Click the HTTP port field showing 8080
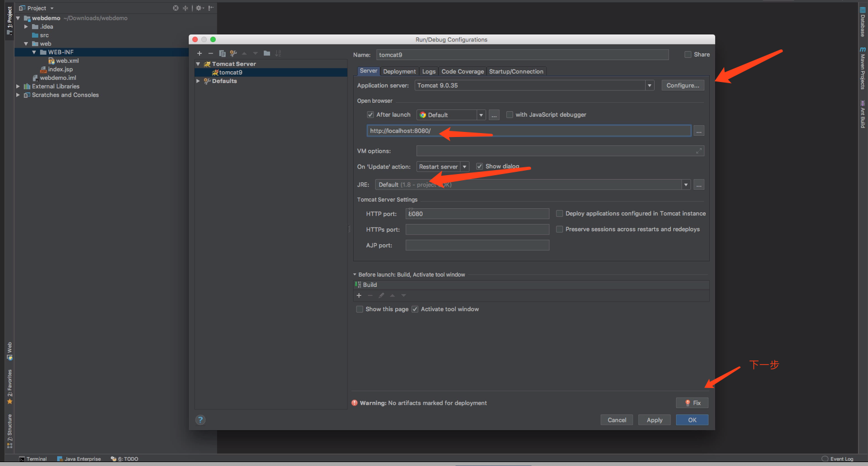Viewport: 868px width, 466px height. [x=477, y=214]
